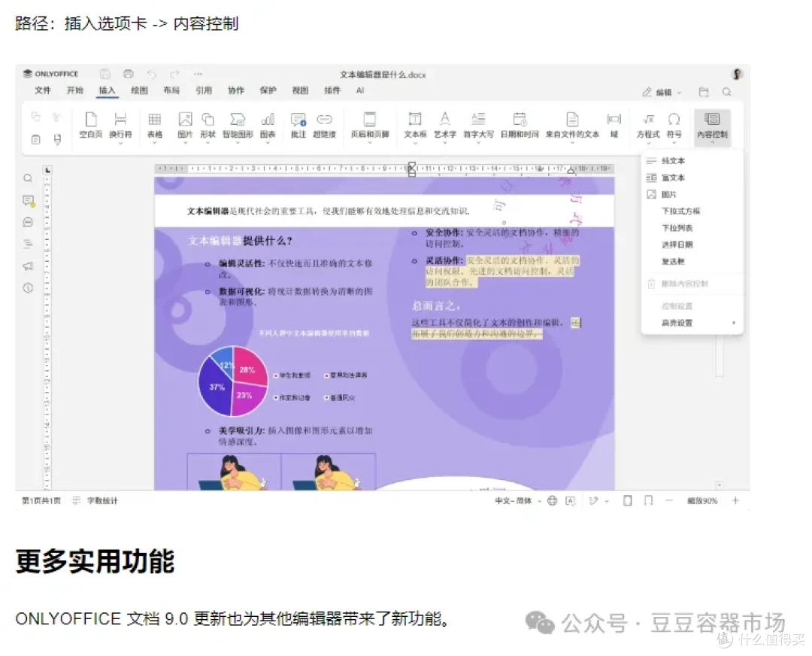
Task: Click the Copy style brush icon
Action: 57,139
